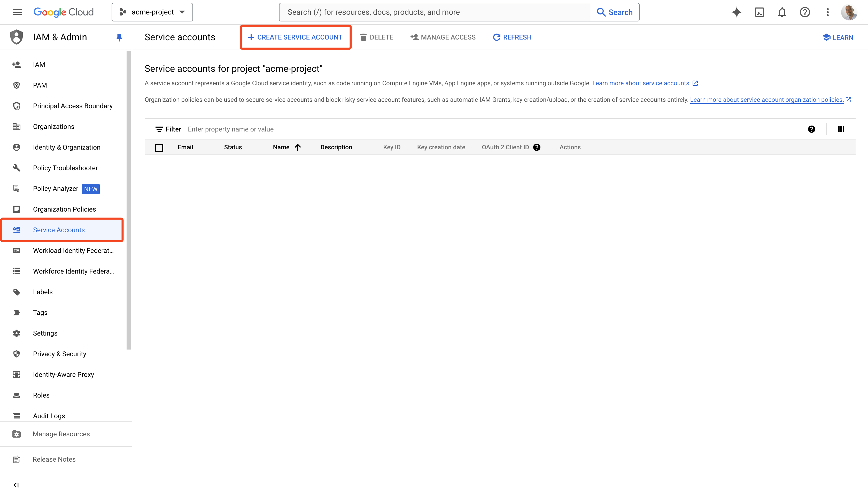
Task: Click the search resources input field
Action: 435,12
